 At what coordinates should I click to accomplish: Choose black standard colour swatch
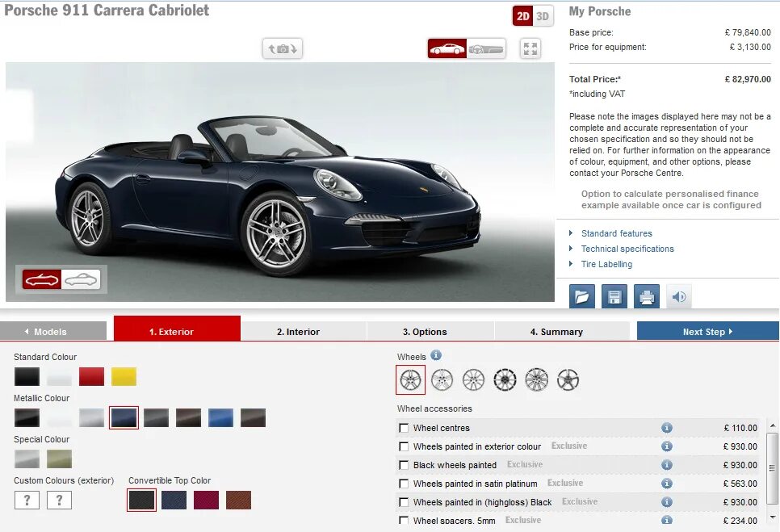tap(27, 376)
